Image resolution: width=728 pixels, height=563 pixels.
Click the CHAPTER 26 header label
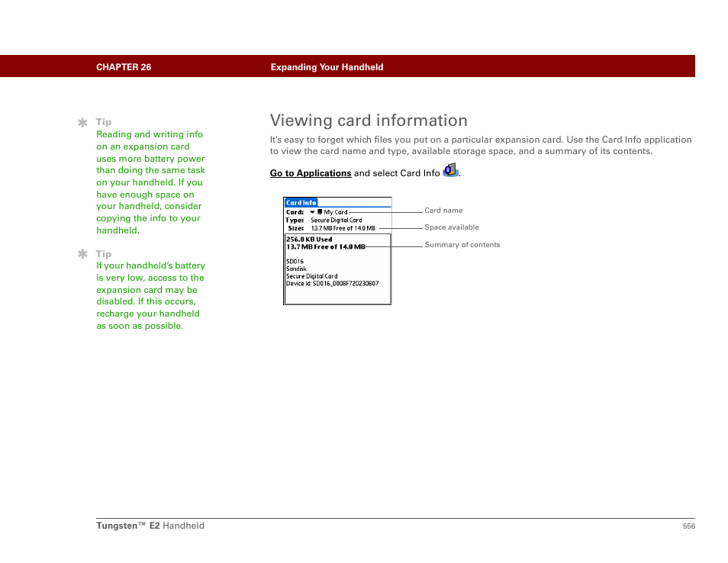tap(124, 67)
